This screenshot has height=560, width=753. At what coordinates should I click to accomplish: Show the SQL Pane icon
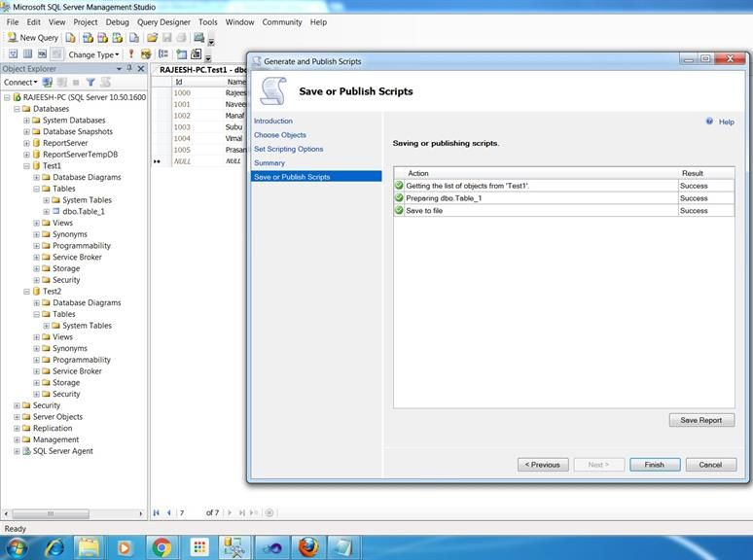pyautogui.click(x=42, y=54)
